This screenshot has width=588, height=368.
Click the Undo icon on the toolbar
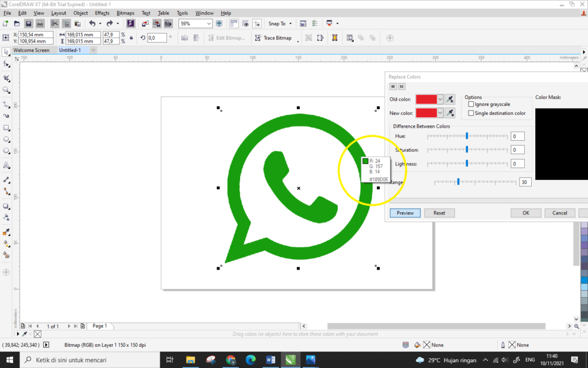pos(94,24)
